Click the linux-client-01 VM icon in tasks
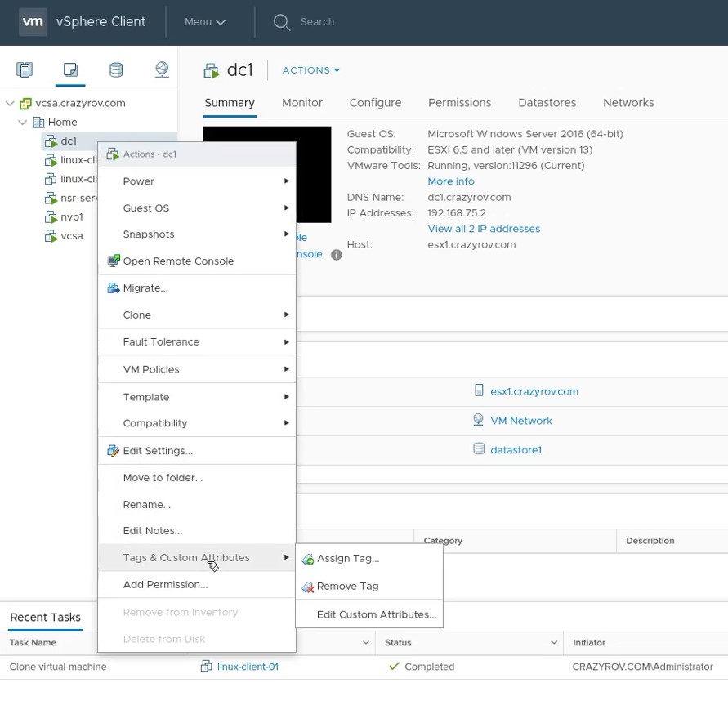This screenshot has width=728, height=714. [206, 666]
